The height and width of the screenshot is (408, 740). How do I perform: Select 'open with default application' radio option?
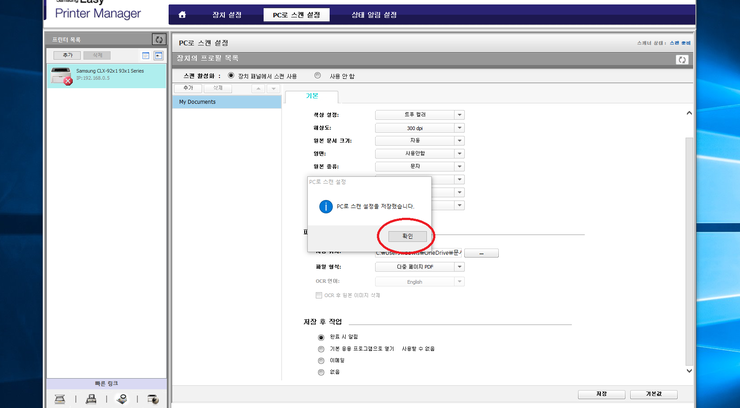pyautogui.click(x=321, y=349)
